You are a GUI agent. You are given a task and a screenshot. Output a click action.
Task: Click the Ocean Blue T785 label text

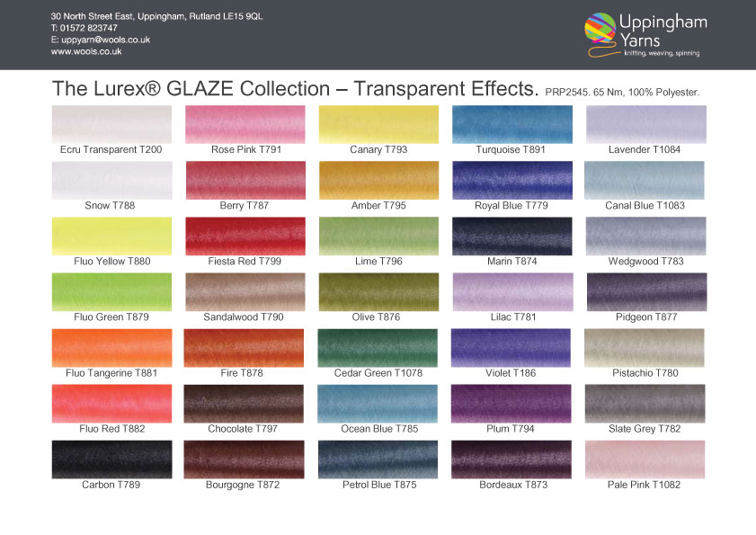coord(378,429)
